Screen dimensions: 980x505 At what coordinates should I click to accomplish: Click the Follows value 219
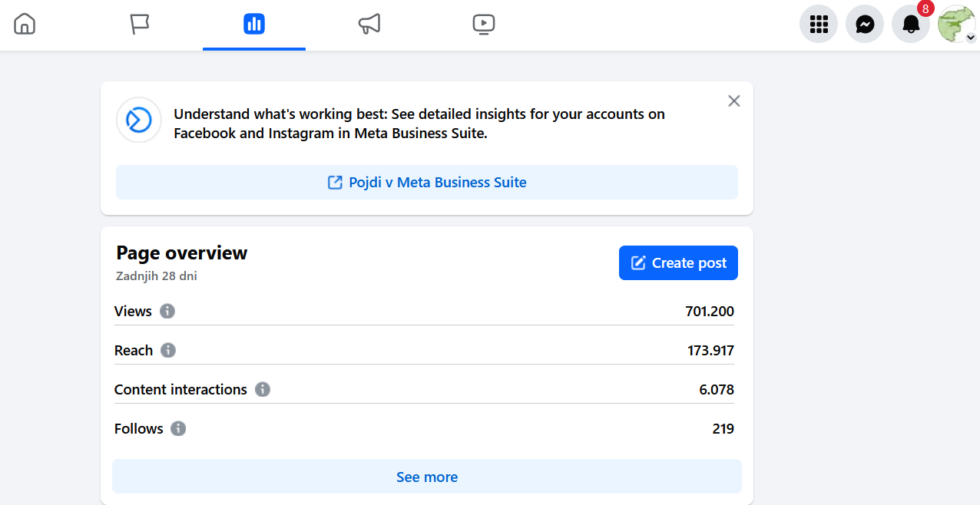(723, 429)
